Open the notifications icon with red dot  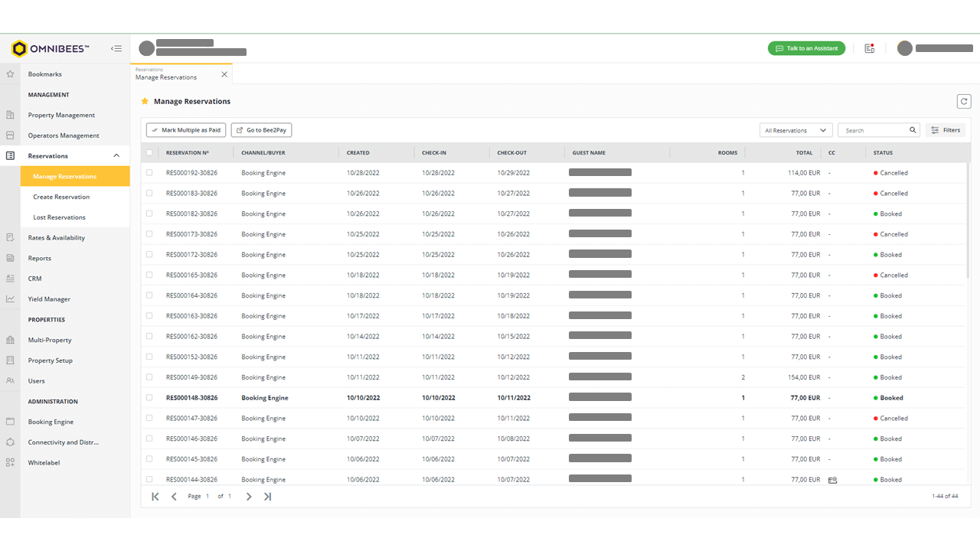tap(870, 48)
